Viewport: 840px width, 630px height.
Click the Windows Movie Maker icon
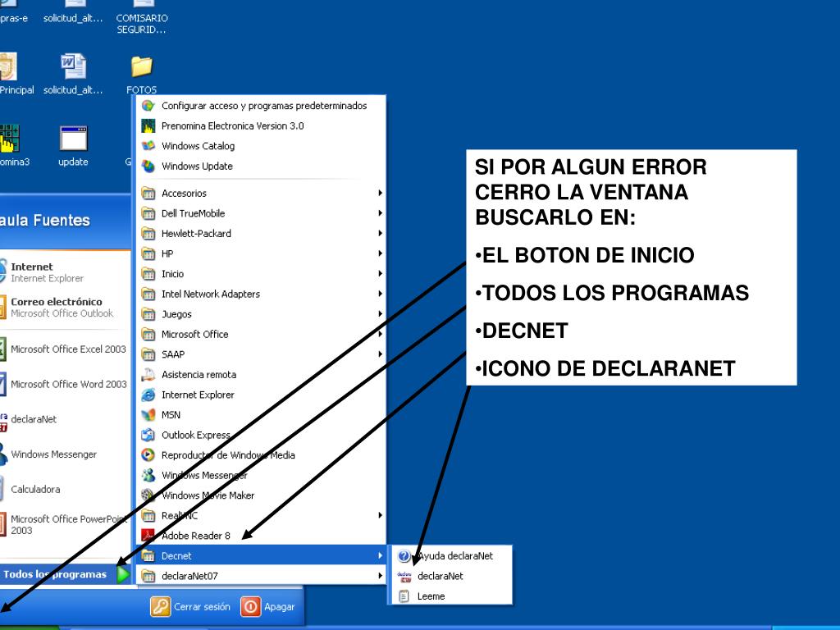(x=148, y=495)
